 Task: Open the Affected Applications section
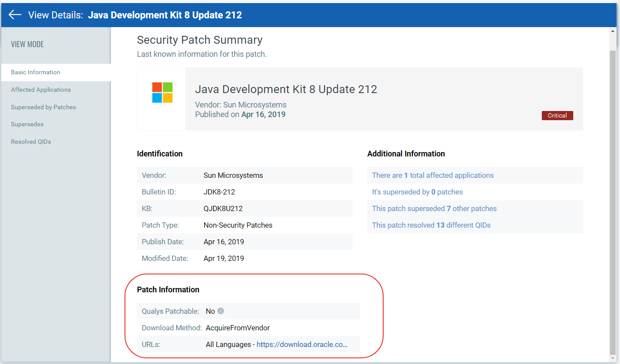(41, 90)
